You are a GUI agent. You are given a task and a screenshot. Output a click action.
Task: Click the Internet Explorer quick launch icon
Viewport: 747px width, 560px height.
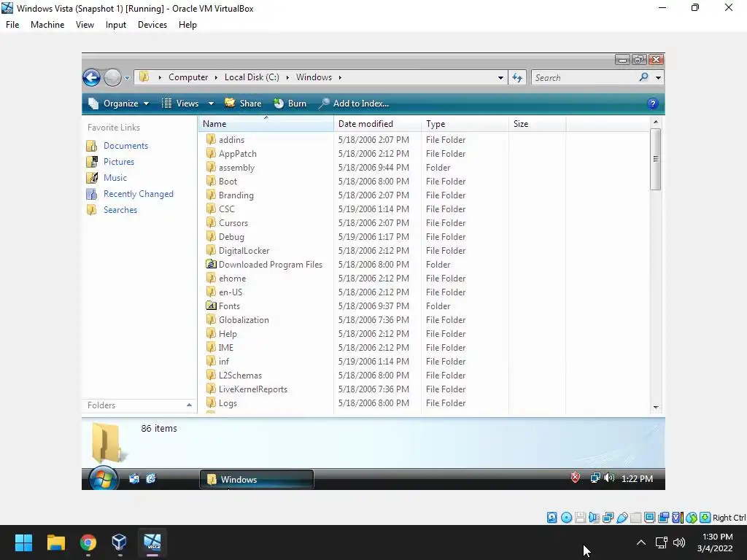pyautogui.click(x=150, y=478)
